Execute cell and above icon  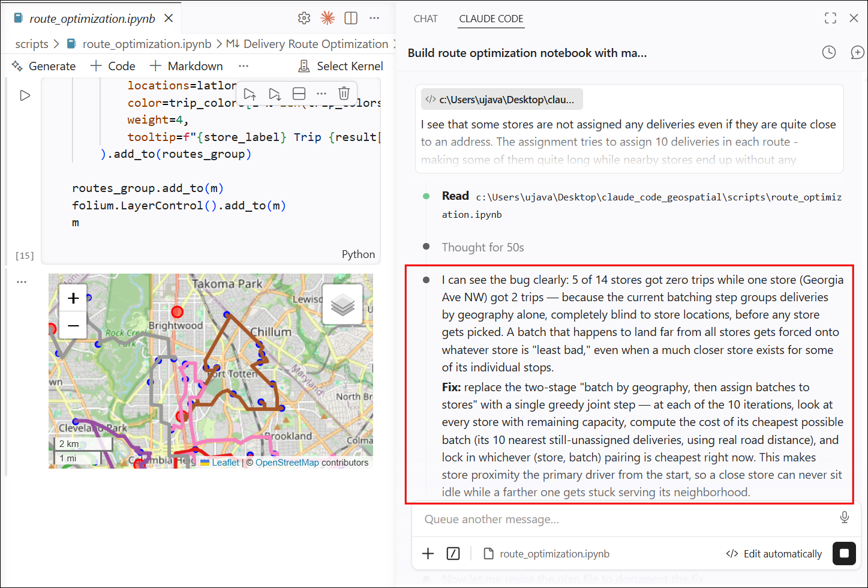click(250, 94)
